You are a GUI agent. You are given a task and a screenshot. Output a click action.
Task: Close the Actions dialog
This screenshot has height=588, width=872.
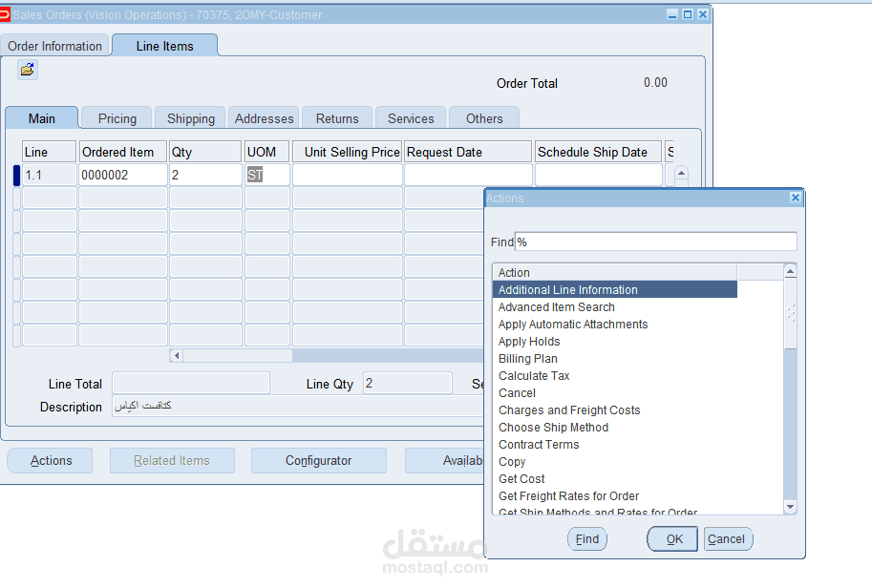pyautogui.click(x=796, y=198)
